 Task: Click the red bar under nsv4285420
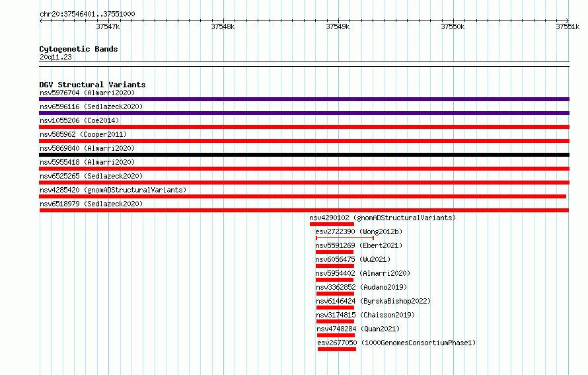tap(303, 196)
